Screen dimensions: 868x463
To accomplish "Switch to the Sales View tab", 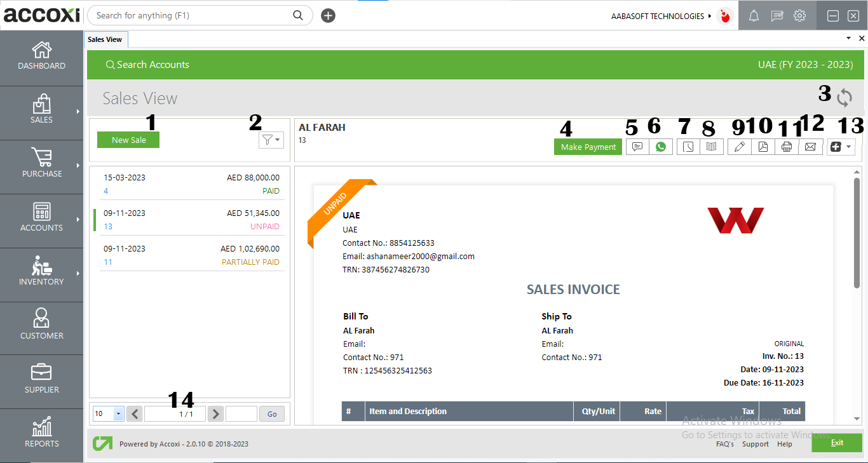I will [x=105, y=39].
